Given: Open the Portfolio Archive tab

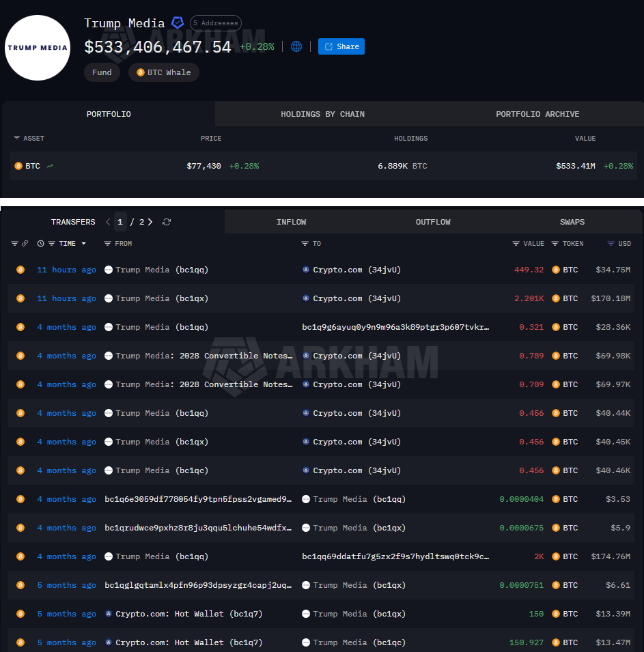Looking at the screenshot, I should pos(537,114).
